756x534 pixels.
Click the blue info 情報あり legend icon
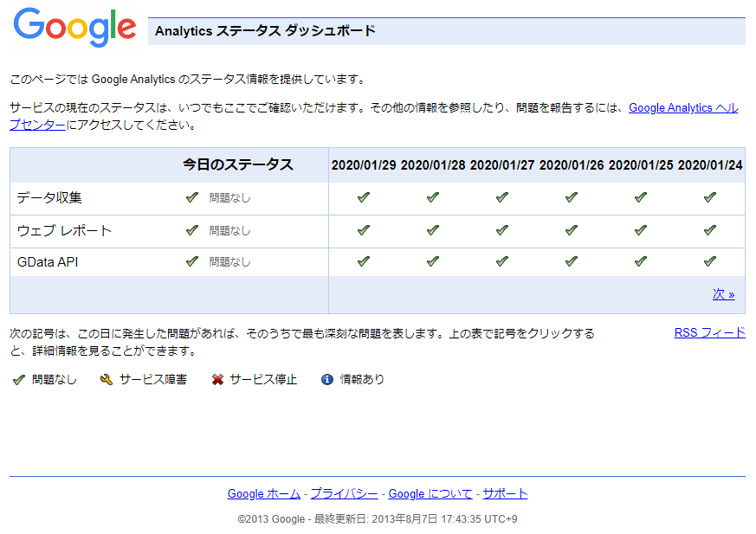326,380
